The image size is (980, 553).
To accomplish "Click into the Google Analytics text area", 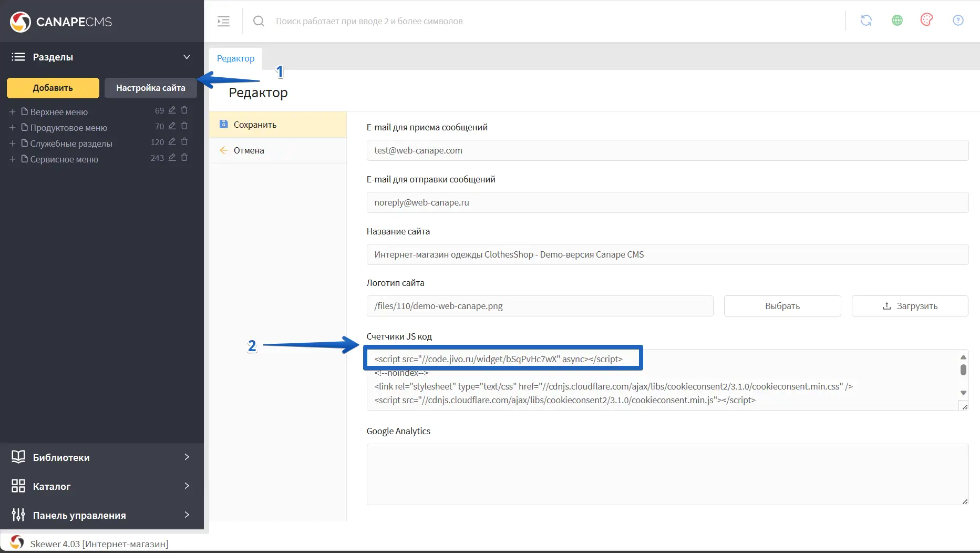I will pyautogui.click(x=667, y=474).
